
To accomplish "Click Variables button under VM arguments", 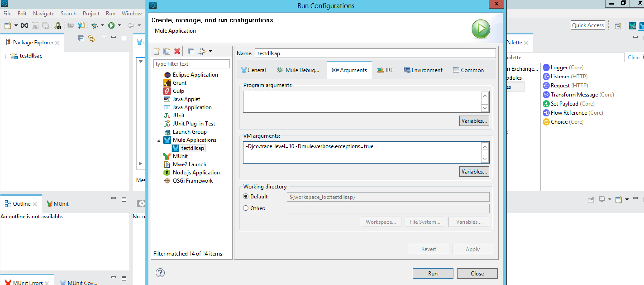I will [x=474, y=172].
